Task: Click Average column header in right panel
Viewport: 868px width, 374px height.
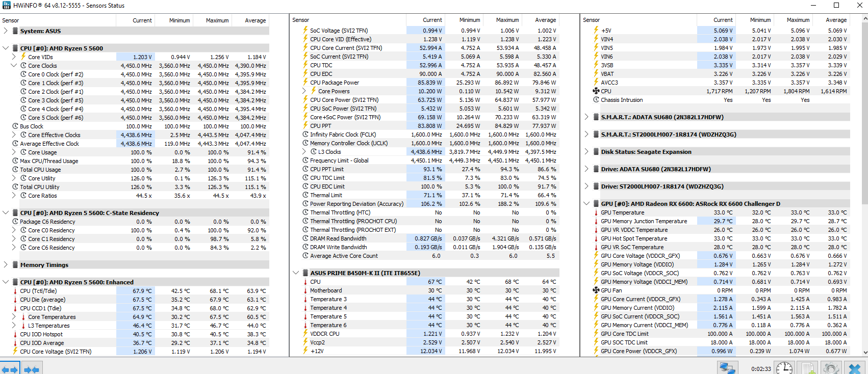Action: point(831,20)
